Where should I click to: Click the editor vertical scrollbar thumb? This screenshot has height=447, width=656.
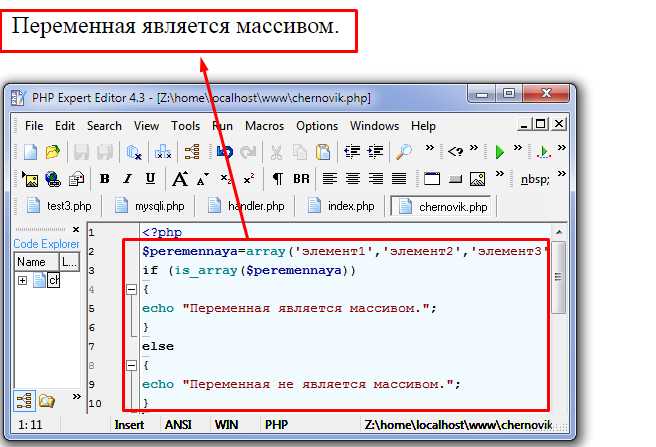tap(558, 277)
